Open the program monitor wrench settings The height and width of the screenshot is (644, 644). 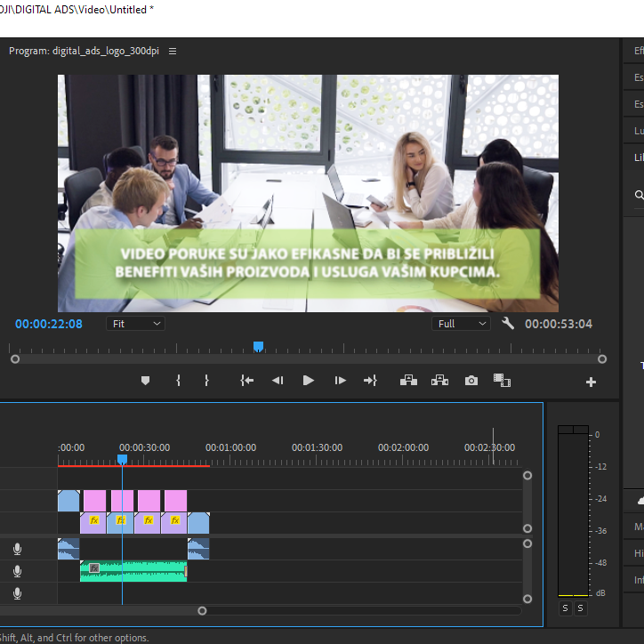pos(508,324)
